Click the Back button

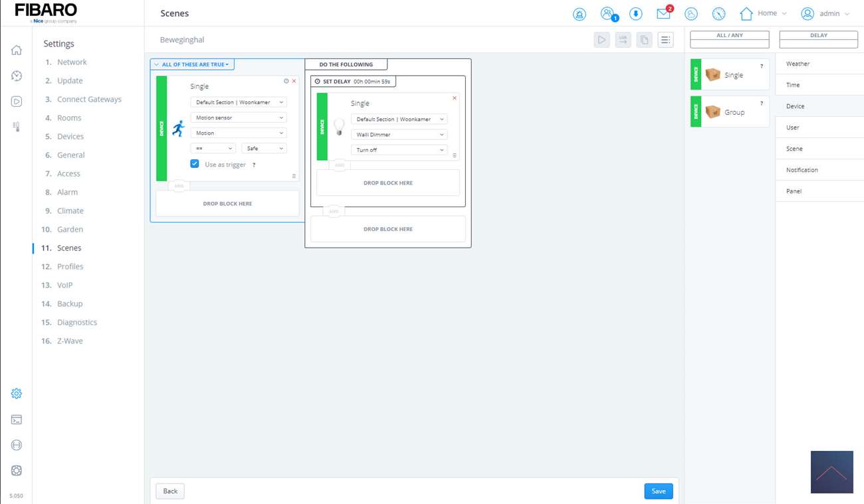pos(170,491)
